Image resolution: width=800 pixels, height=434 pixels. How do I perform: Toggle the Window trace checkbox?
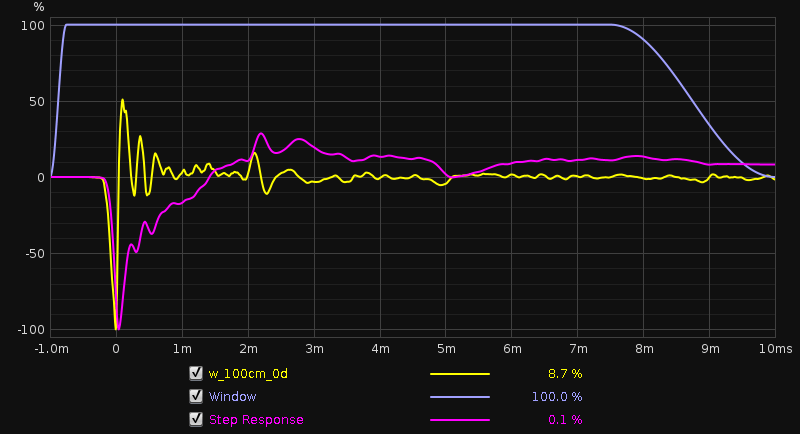[x=196, y=396]
